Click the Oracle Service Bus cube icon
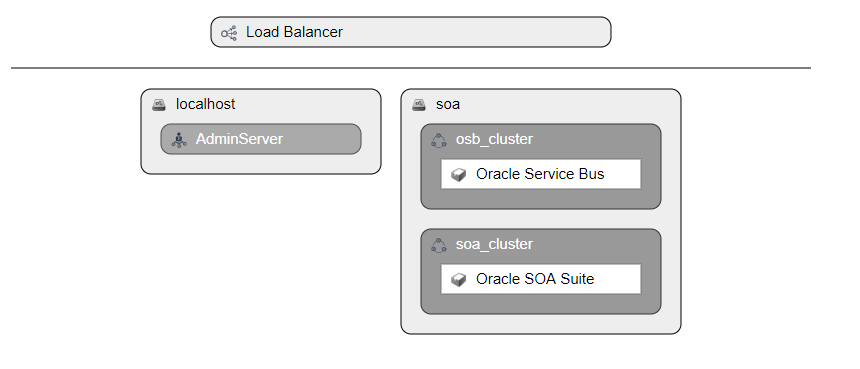 click(459, 174)
